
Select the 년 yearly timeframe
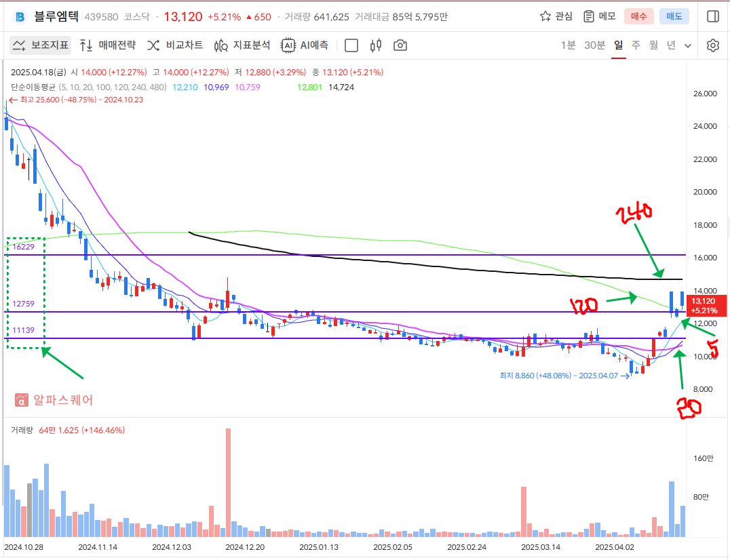(671, 45)
